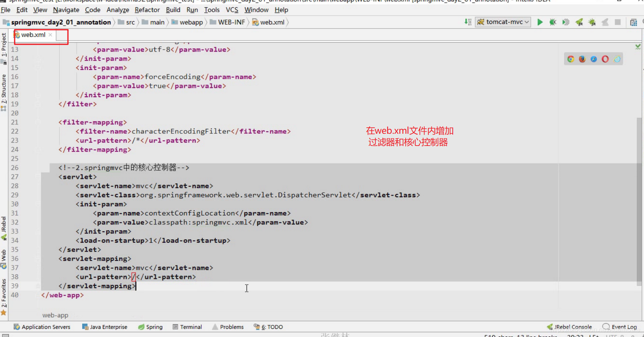Open the JRebel side panel
The width and height of the screenshot is (644, 337).
click(4, 228)
